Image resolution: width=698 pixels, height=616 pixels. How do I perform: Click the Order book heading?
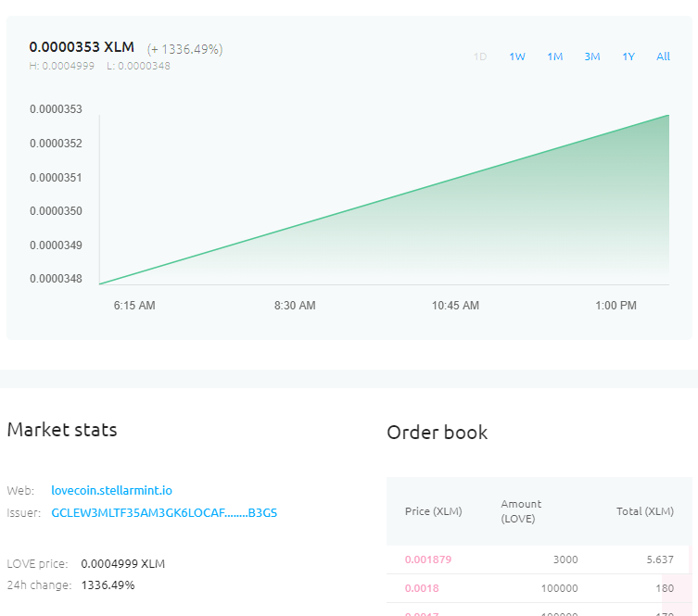438,433
